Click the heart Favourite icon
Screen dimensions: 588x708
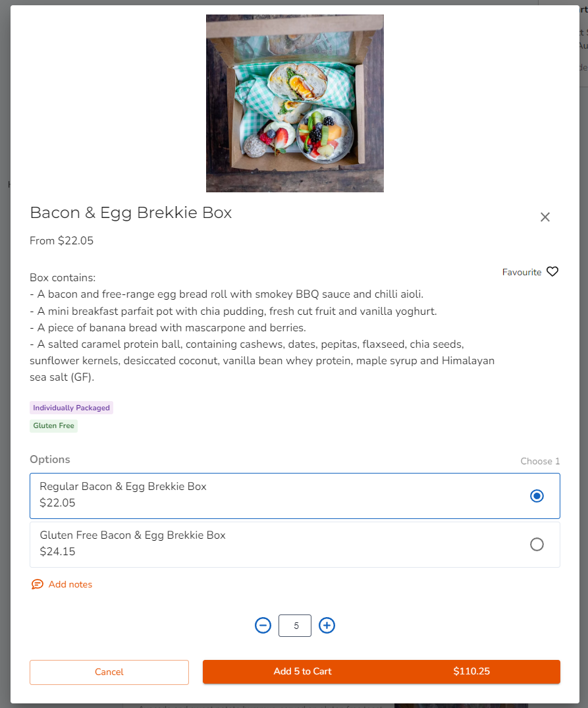tap(552, 271)
